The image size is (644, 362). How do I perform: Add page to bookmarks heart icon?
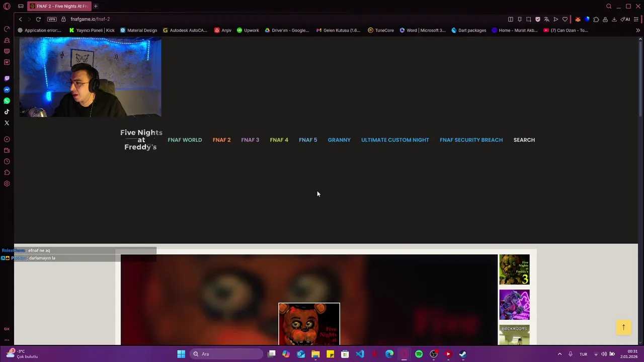point(565,19)
